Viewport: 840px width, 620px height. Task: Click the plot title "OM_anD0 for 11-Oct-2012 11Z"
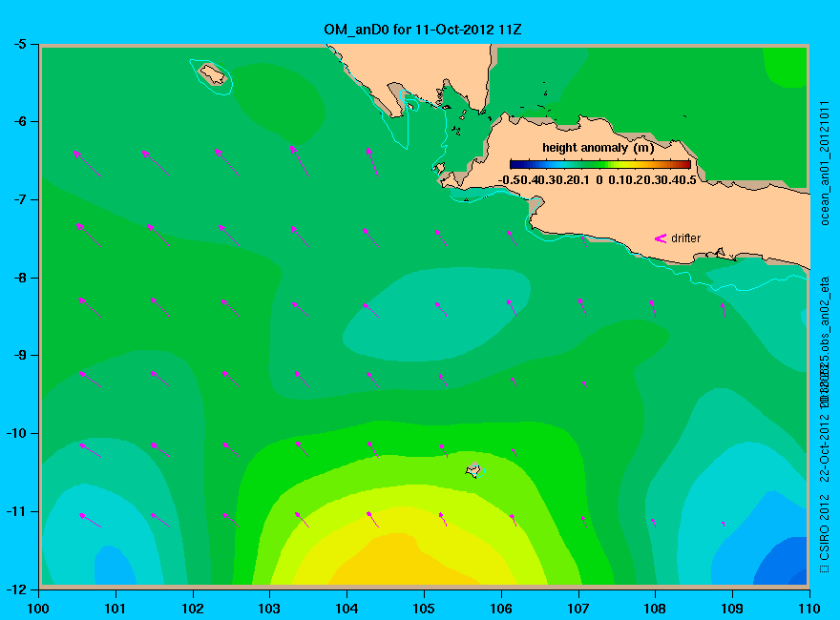422,30
